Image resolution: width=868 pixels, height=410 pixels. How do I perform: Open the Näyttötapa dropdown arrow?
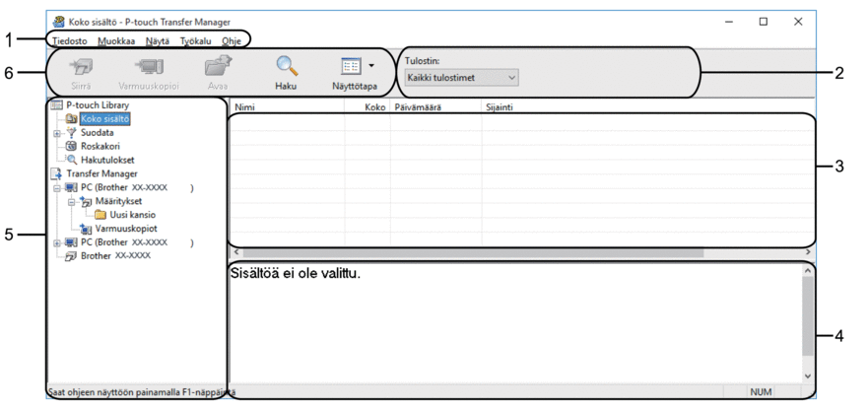[370, 66]
